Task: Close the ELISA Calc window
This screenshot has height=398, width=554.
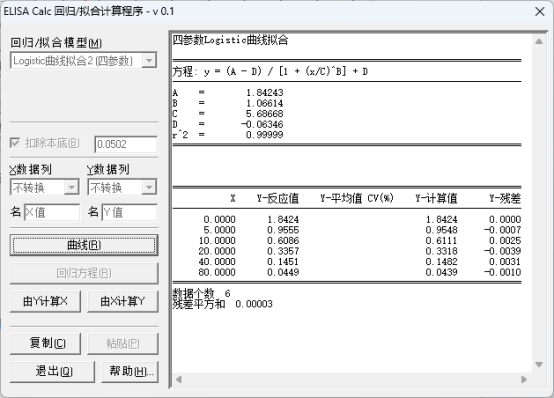Action: tap(540, 12)
